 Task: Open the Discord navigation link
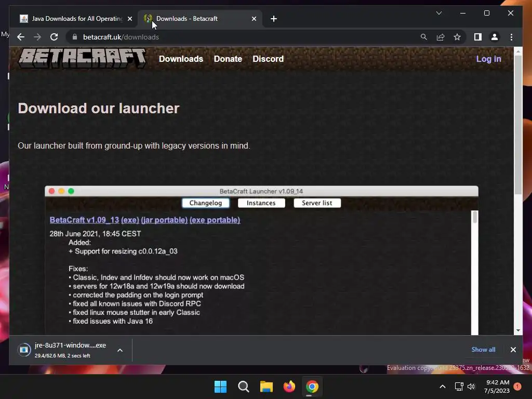point(268,59)
